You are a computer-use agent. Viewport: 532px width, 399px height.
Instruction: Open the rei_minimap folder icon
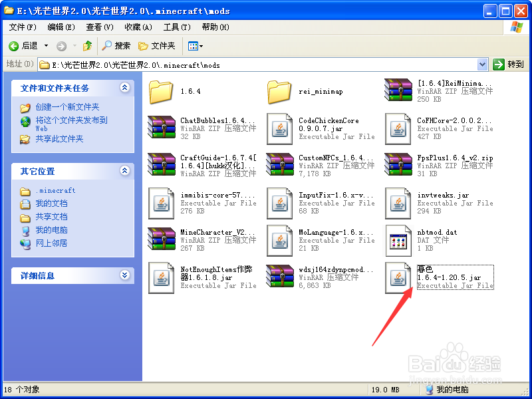[x=279, y=92]
